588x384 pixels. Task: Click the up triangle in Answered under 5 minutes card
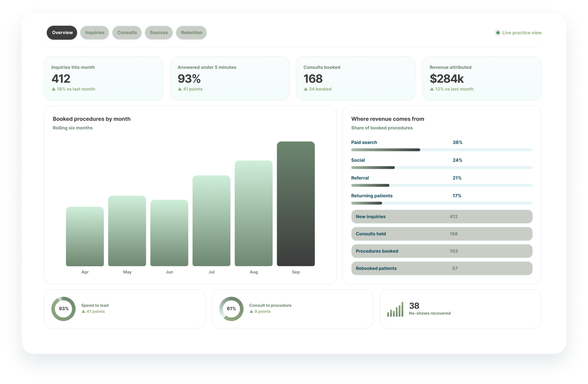click(180, 89)
